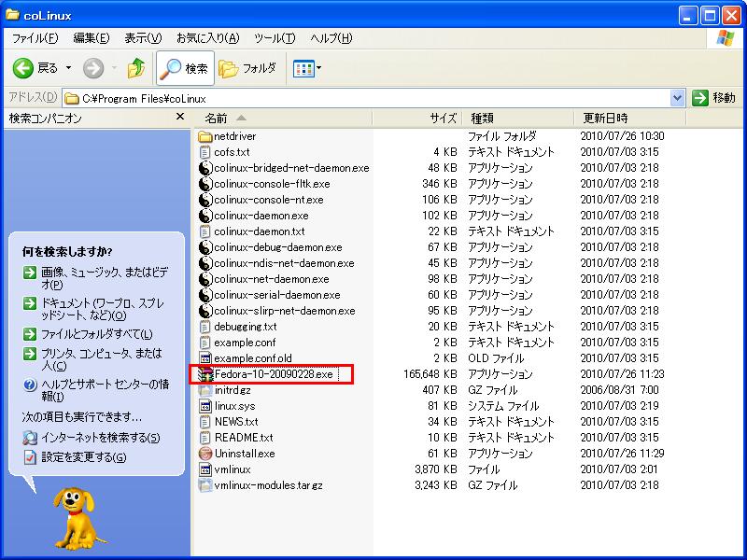Click 設定を変更する link

pyautogui.click(x=84, y=457)
